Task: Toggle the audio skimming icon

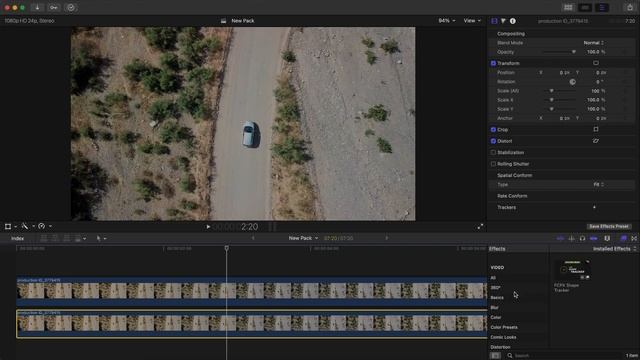Action: 571,238
